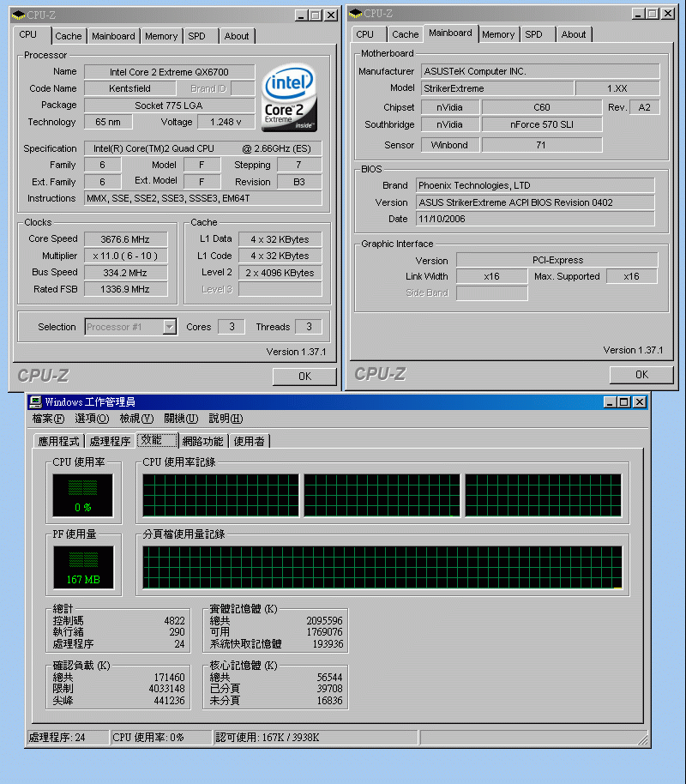Select 效能 tab in Task Manager
Image resolution: width=686 pixels, height=784 pixels.
[x=157, y=440]
